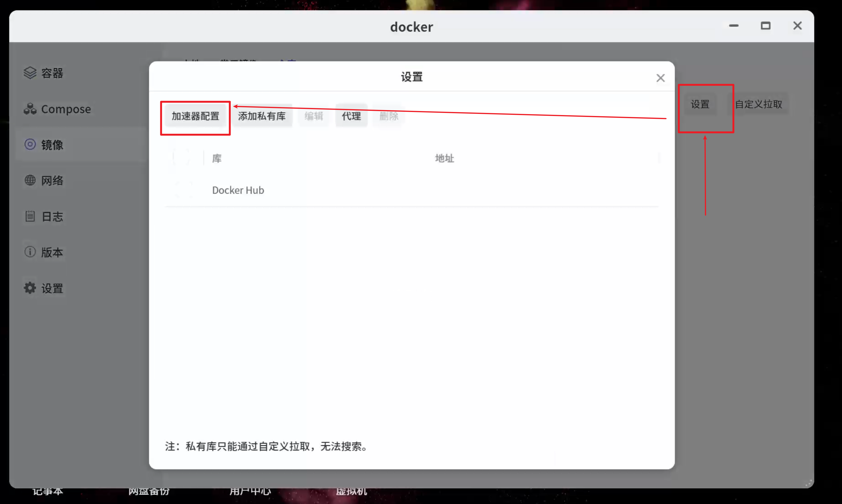Go to the 网络 (network) section
This screenshot has height=504, width=842.
point(44,180)
